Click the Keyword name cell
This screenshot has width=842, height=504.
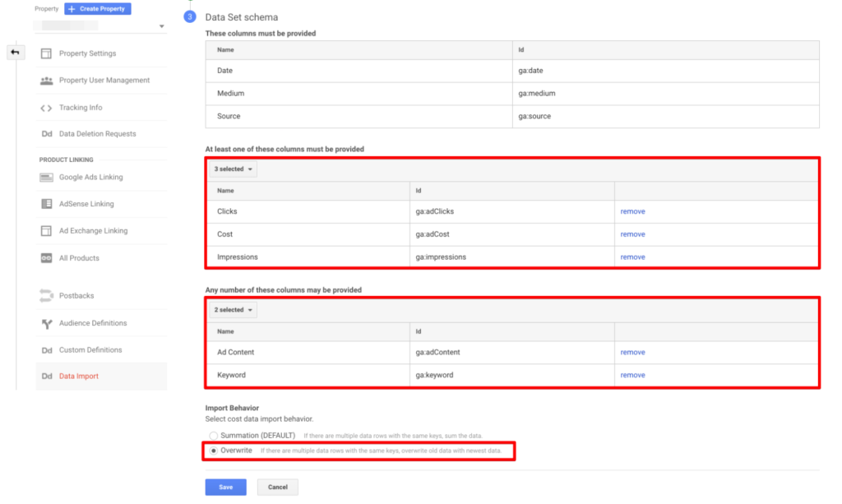[308, 375]
